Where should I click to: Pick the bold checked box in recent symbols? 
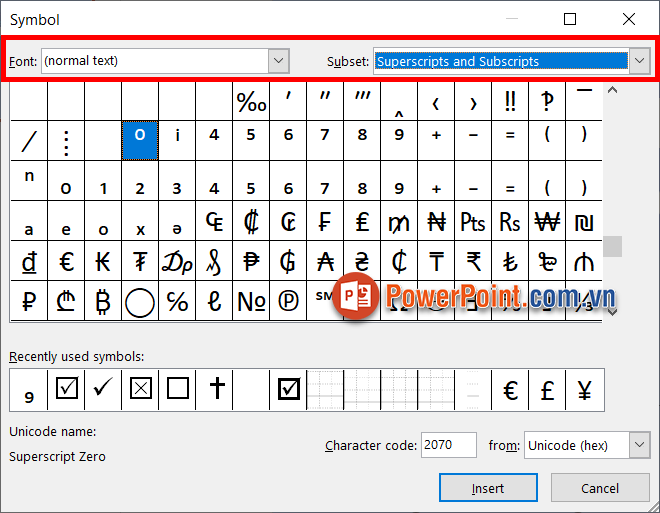(x=288, y=390)
